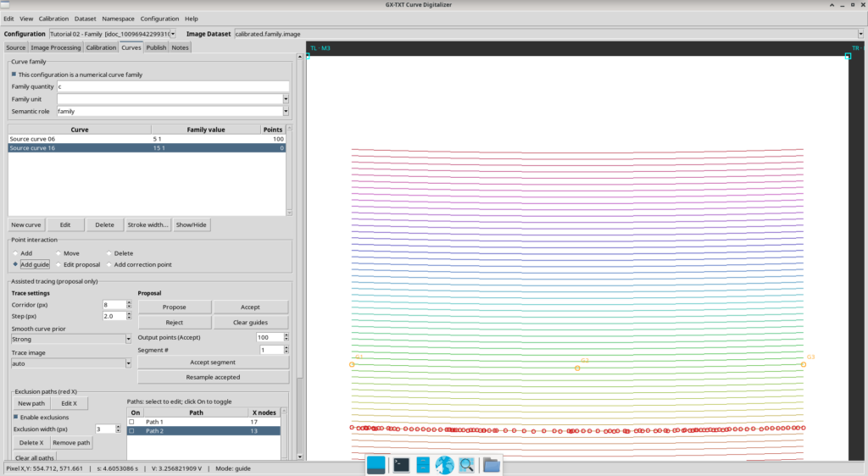Click the left panel vertical scrollbar
The image size is (868, 476).
point(300,257)
